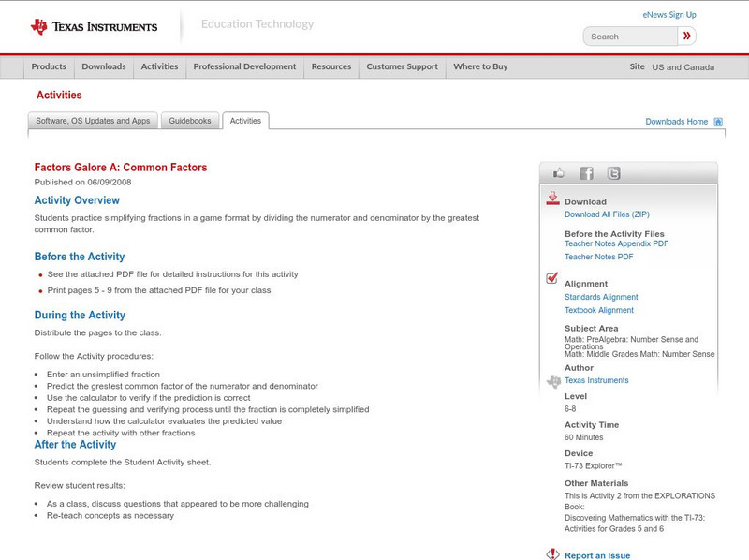Open the Products menu
Viewport: 749px width, 560px height.
coord(49,66)
